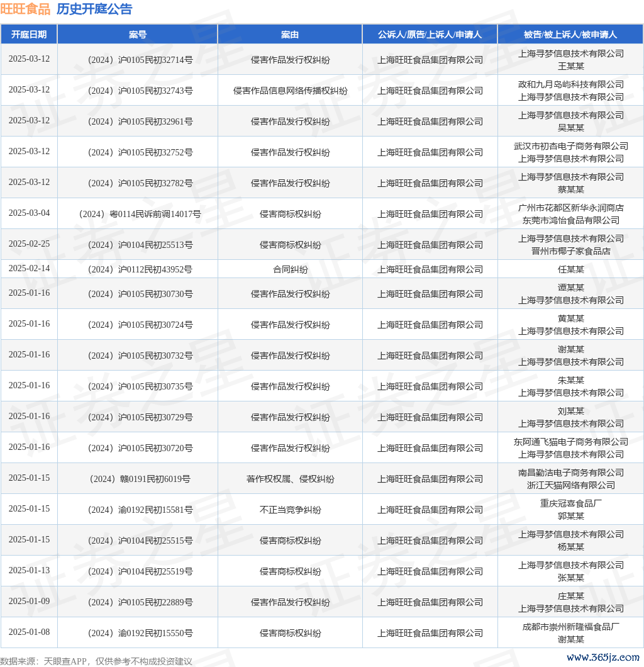Click defendant 刘某某

571,412
